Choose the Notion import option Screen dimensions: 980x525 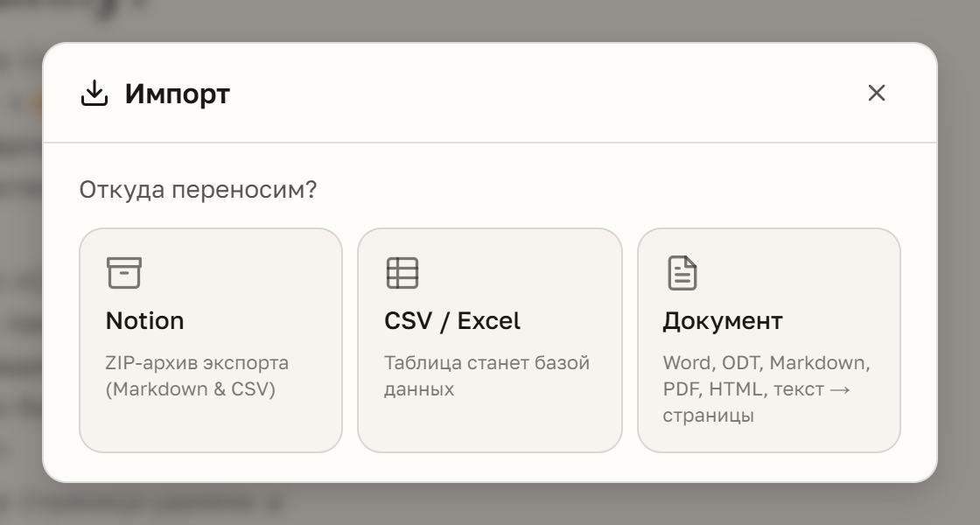[211, 340]
